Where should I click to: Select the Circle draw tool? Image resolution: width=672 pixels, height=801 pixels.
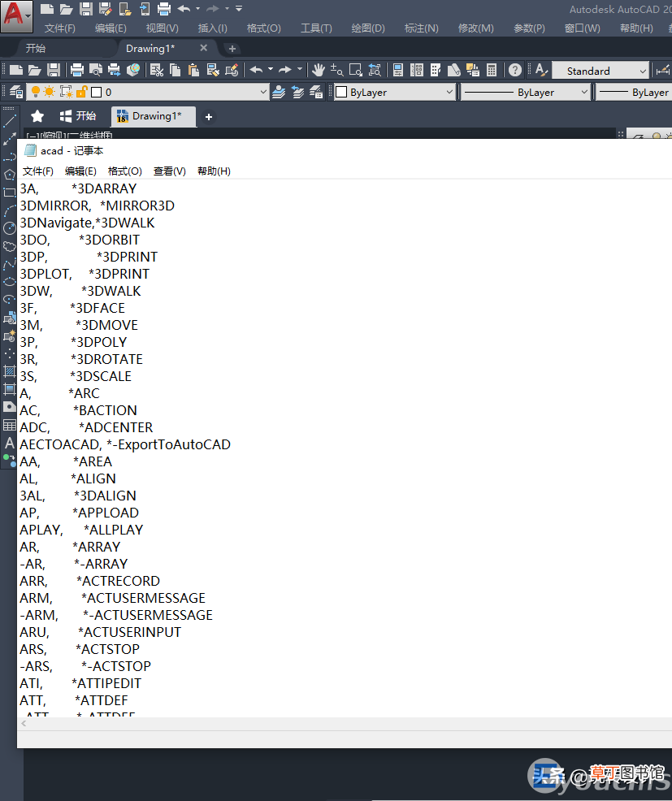coord(9,228)
